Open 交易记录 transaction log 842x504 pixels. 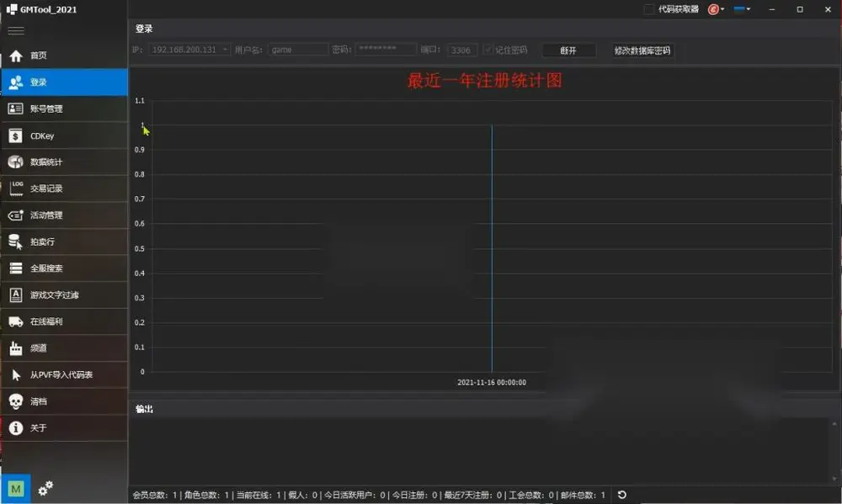pos(64,188)
